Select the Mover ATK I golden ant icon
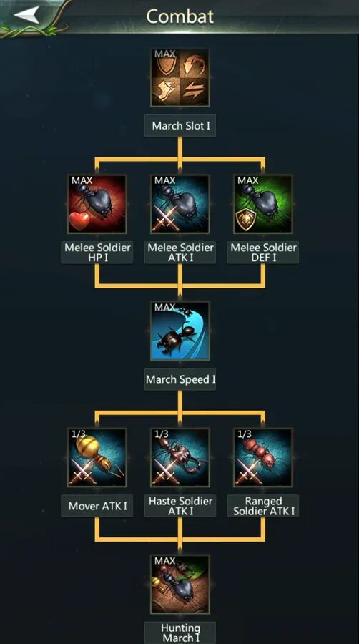359x644 pixels. click(97, 457)
